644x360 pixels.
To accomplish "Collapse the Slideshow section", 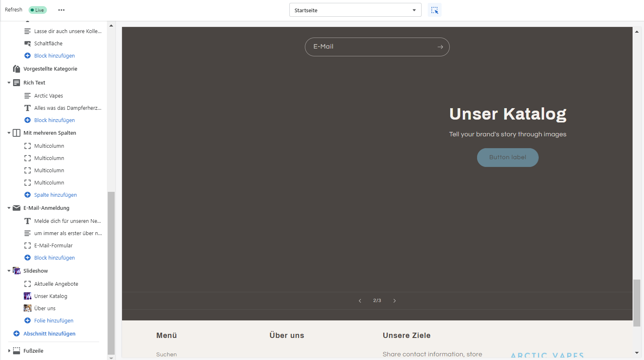I will point(9,271).
